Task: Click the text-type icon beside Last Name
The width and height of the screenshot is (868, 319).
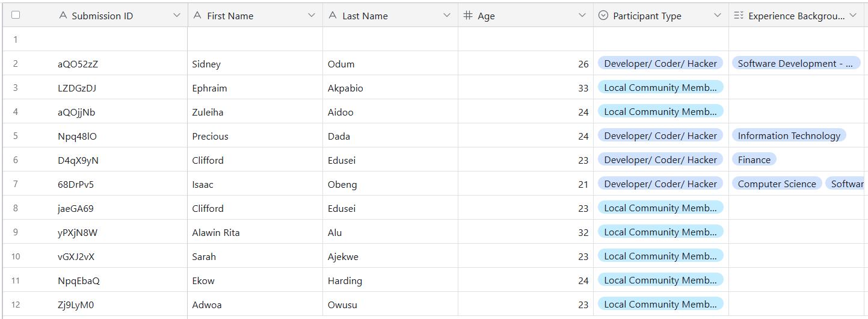Action: point(333,16)
